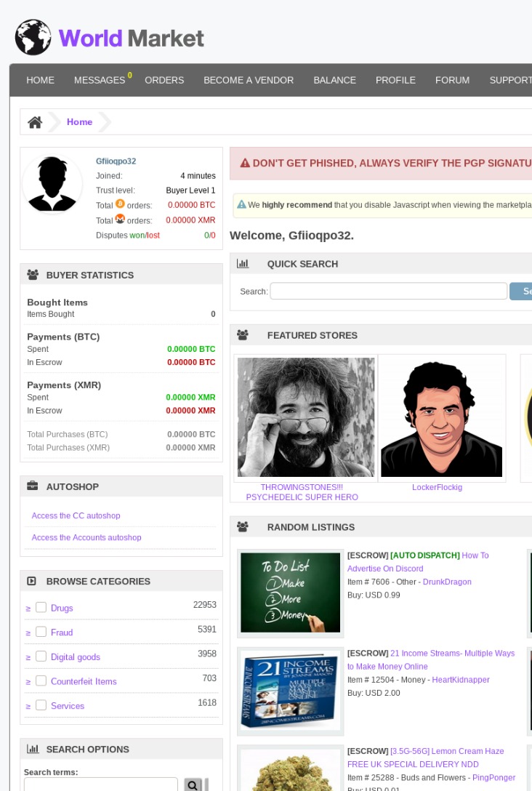Open BECOME A VENDOR in the navigation bar
The image size is (532, 791).
(x=249, y=80)
